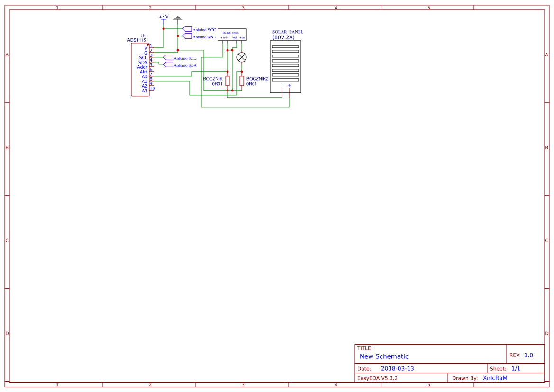Select the BOCZNIK2 0R01 resistor symbol
The image size is (554, 392).
coord(241,81)
